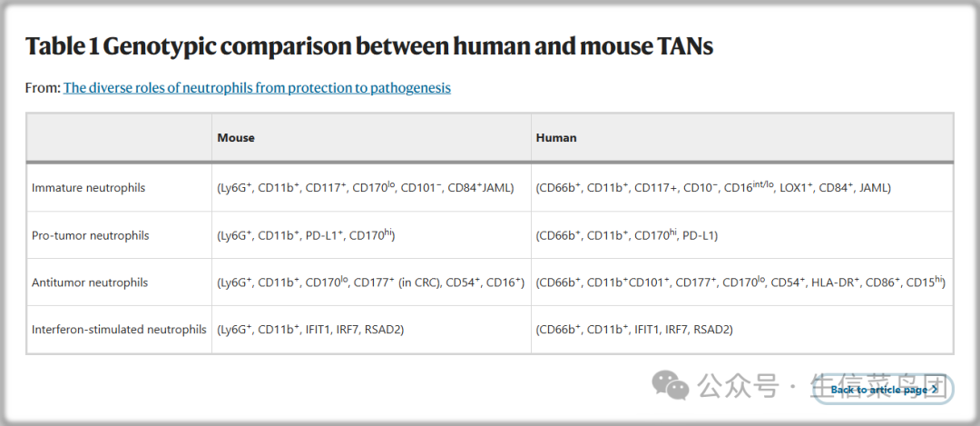The width and height of the screenshot is (980, 426).
Task: Select the Human antitumor cell with HLA-DR
Action: point(740,282)
